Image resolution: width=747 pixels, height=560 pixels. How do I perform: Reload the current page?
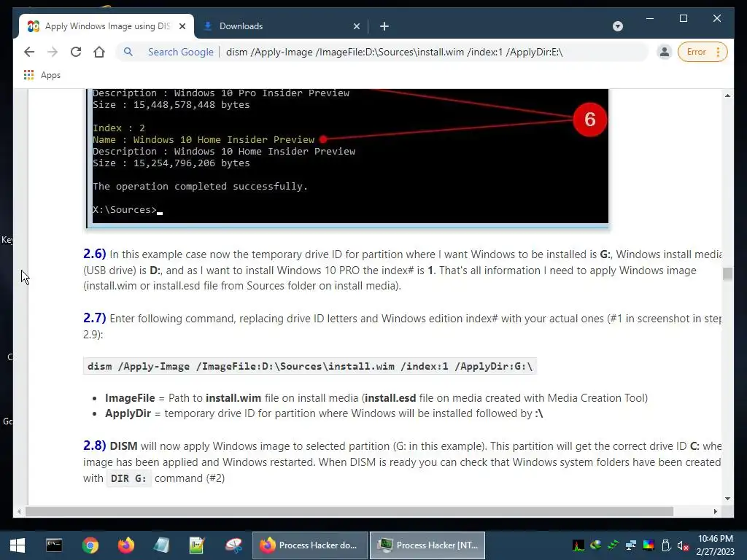pyautogui.click(x=76, y=52)
